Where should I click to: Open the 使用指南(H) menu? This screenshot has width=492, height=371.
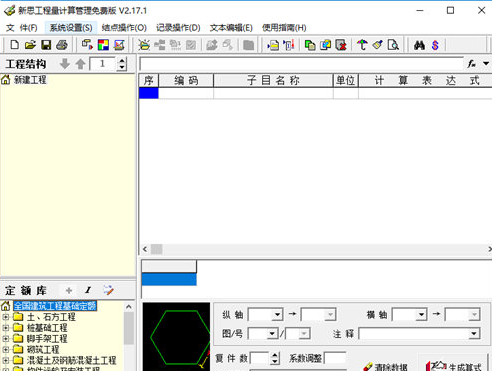pos(284,28)
